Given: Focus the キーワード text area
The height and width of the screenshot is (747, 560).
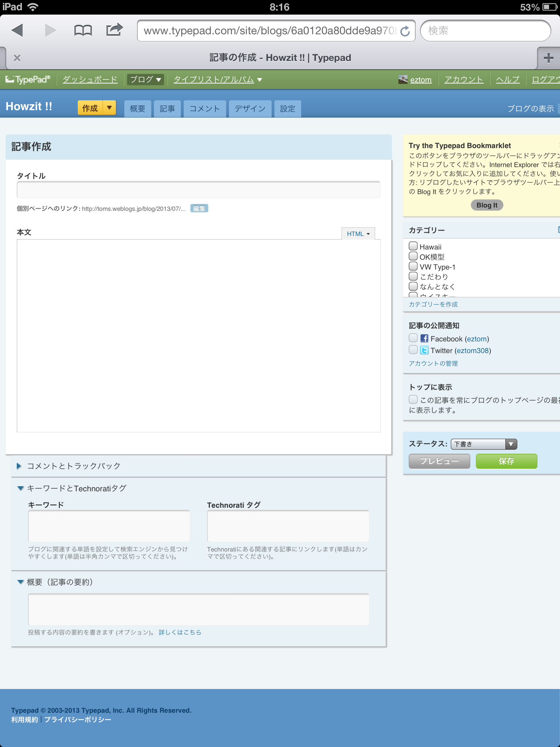Looking at the screenshot, I should 109,526.
